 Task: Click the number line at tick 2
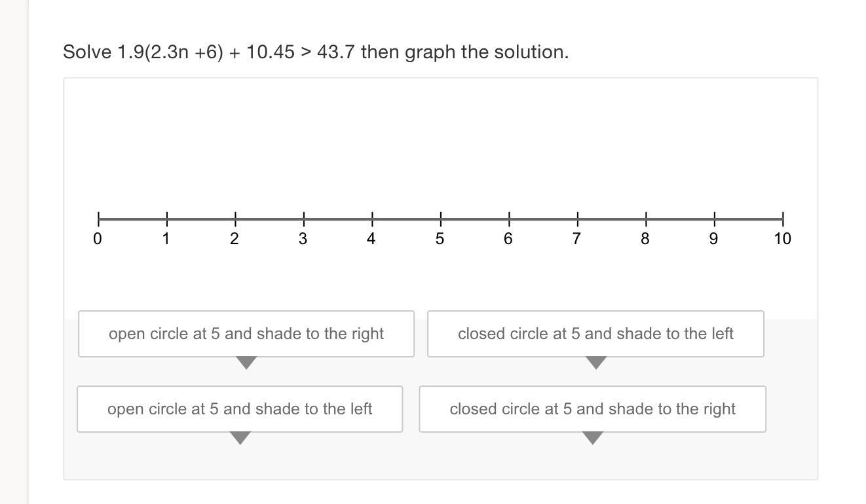click(x=235, y=219)
